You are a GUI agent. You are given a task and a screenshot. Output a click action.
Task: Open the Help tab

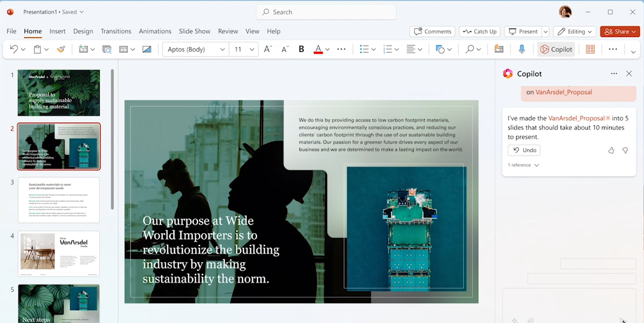(274, 31)
